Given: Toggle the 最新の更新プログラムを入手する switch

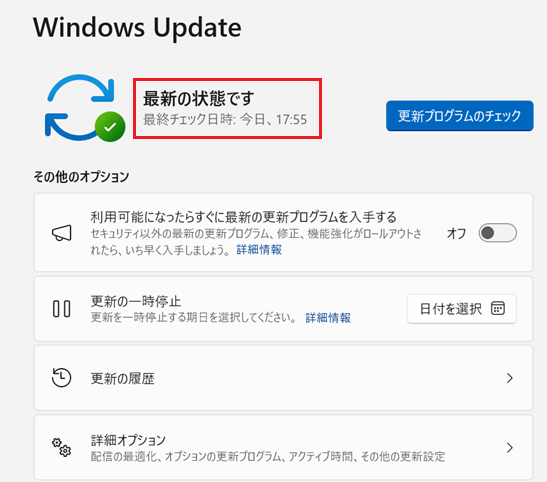Looking at the screenshot, I should click(497, 233).
